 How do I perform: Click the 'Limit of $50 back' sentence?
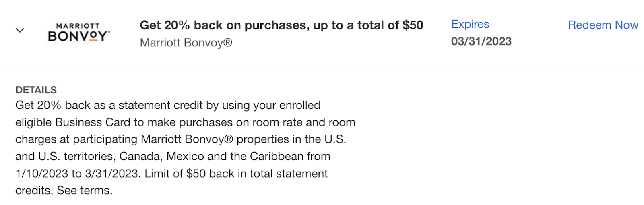[x=190, y=174]
